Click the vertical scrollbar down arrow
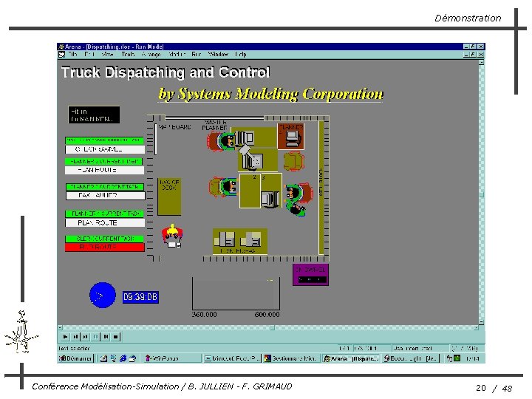The image size is (532, 399). tap(482, 322)
